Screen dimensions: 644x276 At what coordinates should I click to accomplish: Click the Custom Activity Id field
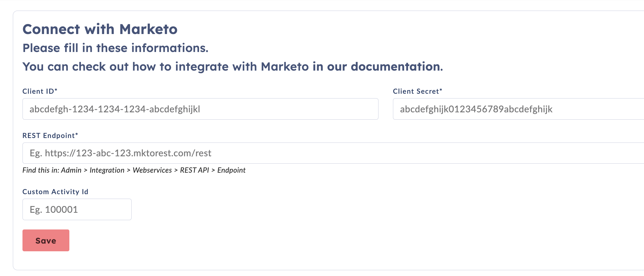tap(77, 210)
